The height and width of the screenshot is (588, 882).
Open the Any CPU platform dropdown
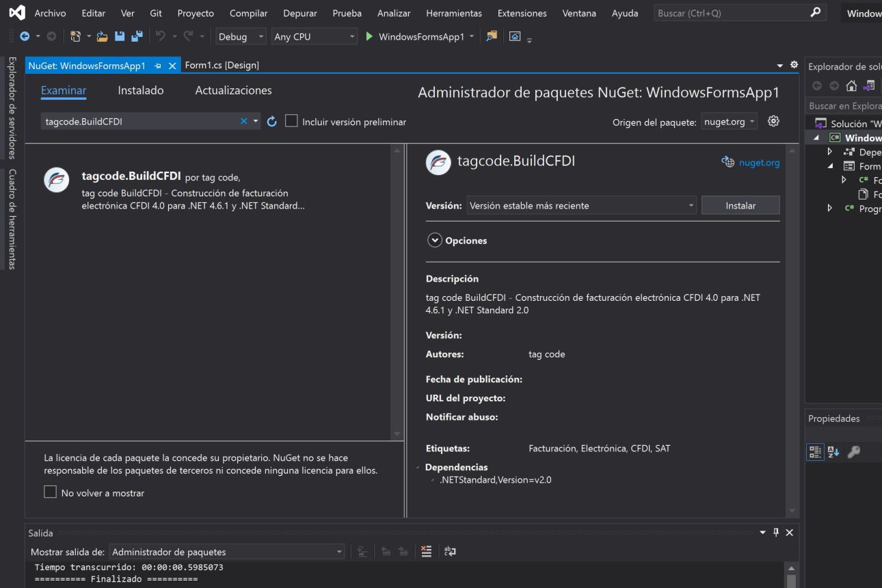click(315, 36)
